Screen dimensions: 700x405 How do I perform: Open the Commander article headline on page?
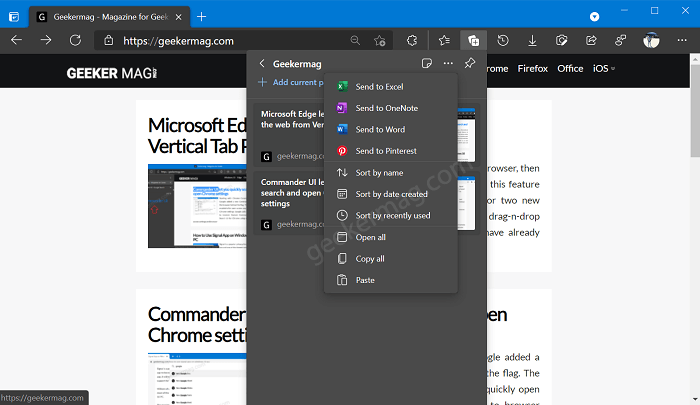pyautogui.click(x=197, y=325)
